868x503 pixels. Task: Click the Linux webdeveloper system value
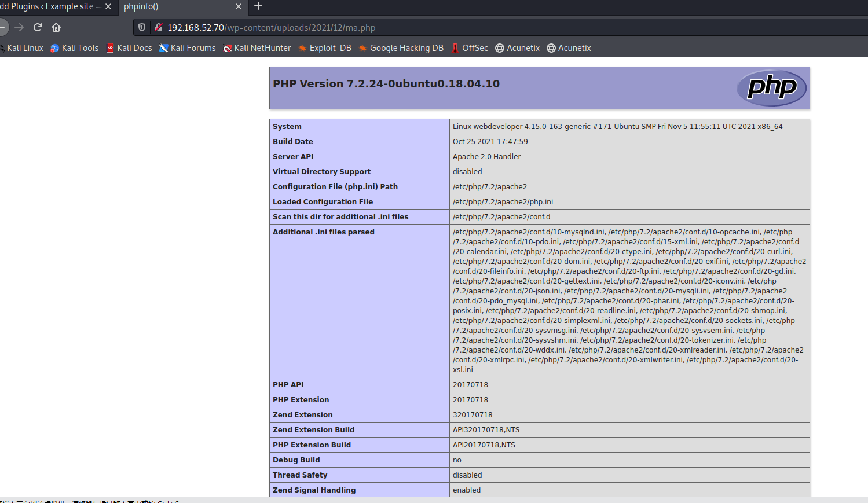[617, 127]
